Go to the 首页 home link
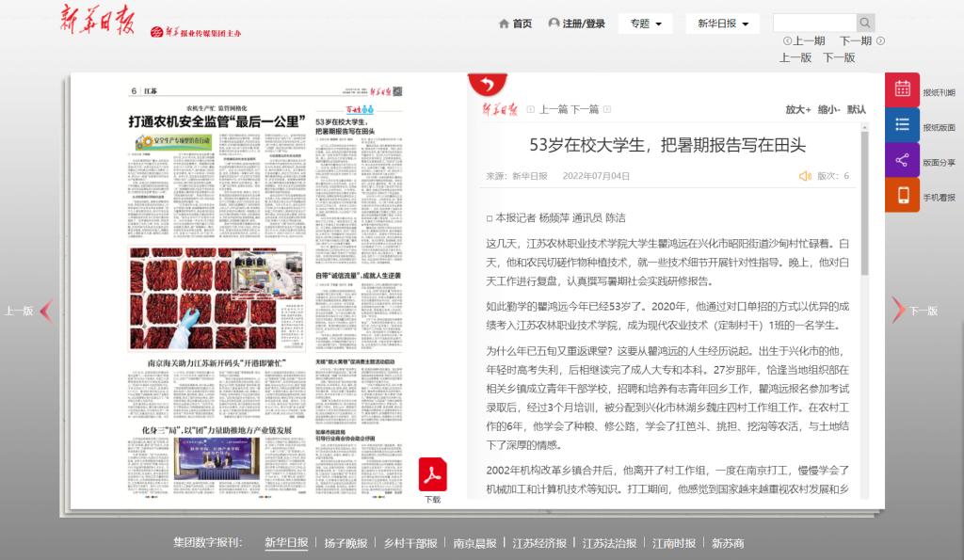 pos(515,24)
